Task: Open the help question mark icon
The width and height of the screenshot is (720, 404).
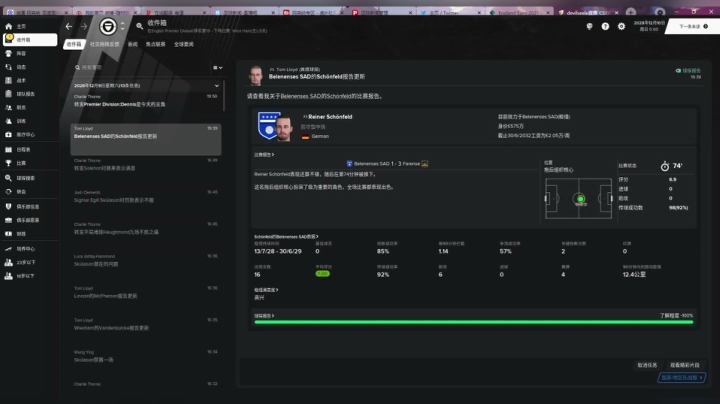Action: click(605, 27)
